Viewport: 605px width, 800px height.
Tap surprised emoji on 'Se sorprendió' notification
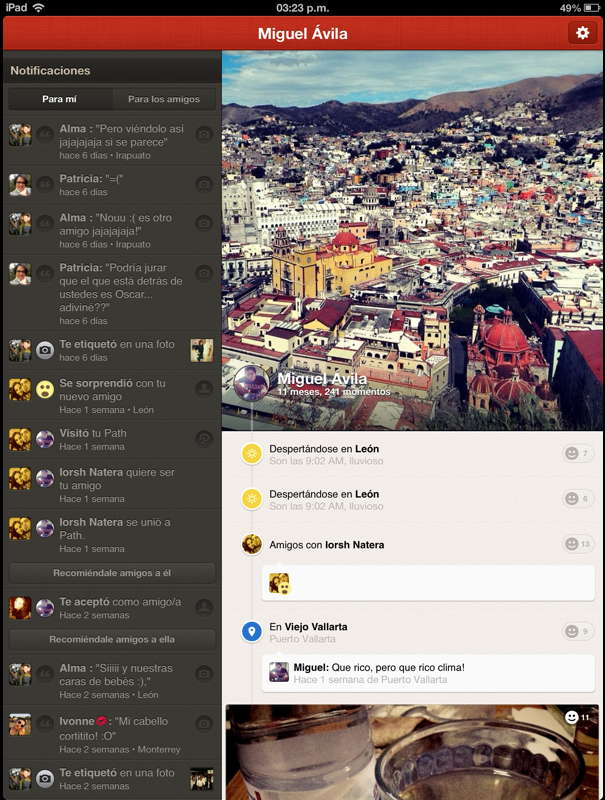pos(45,390)
